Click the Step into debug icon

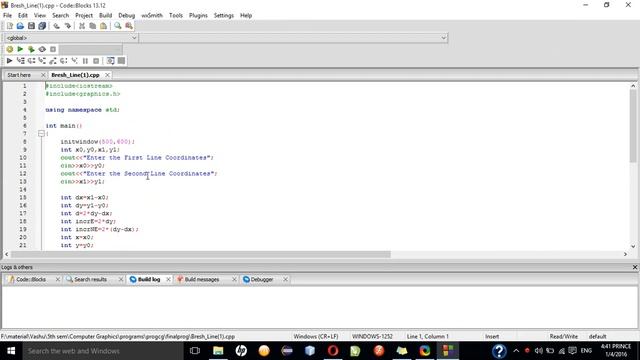pos(42,61)
